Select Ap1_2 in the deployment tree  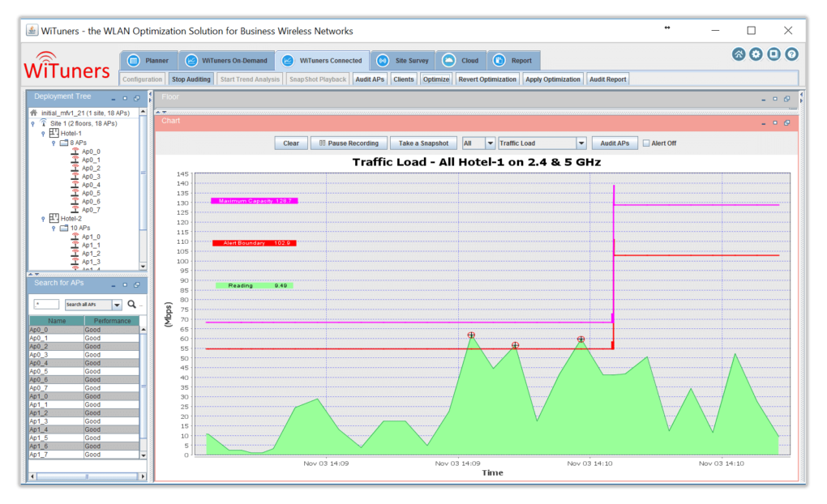[91, 254]
